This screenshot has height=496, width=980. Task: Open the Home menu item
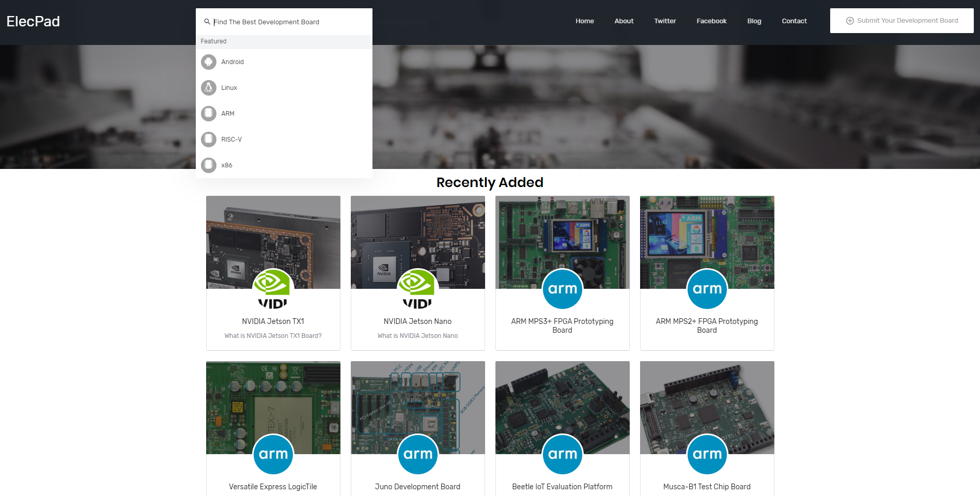click(585, 21)
